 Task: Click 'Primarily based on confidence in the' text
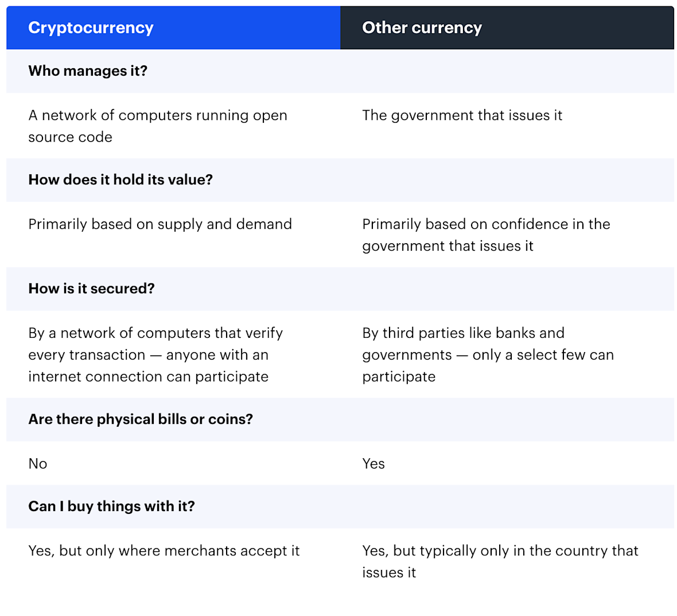pos(486,224)
